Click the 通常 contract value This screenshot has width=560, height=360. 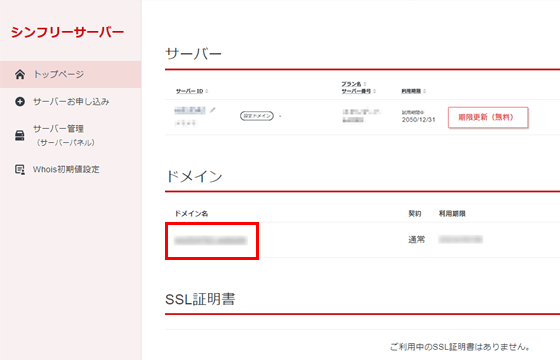[x=416, y=239]
